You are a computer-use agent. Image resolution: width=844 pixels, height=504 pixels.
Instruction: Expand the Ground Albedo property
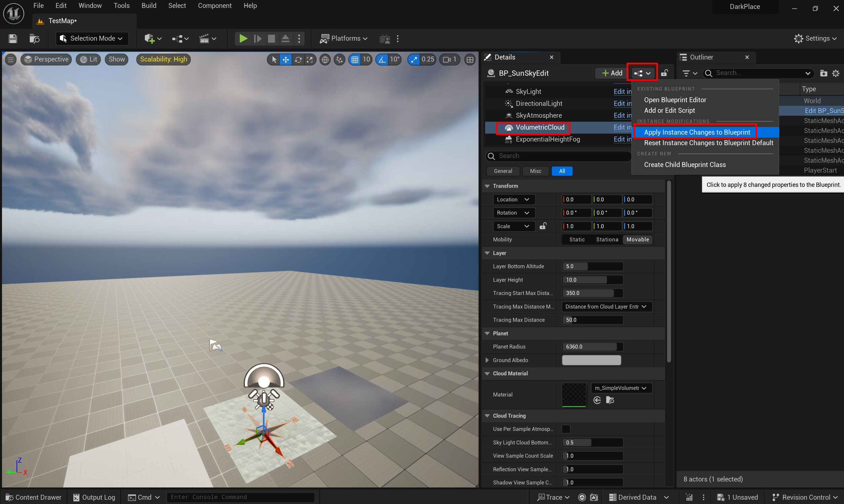[x=487, y=360]
